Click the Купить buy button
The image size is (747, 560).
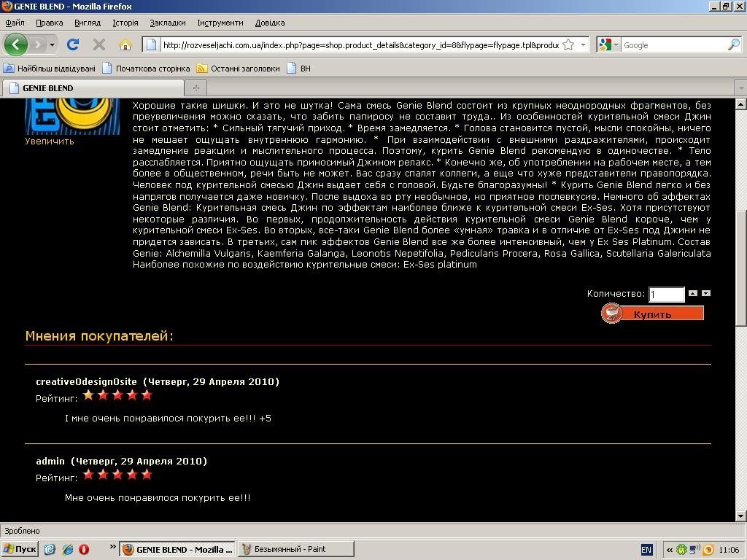tap(653, 314)
